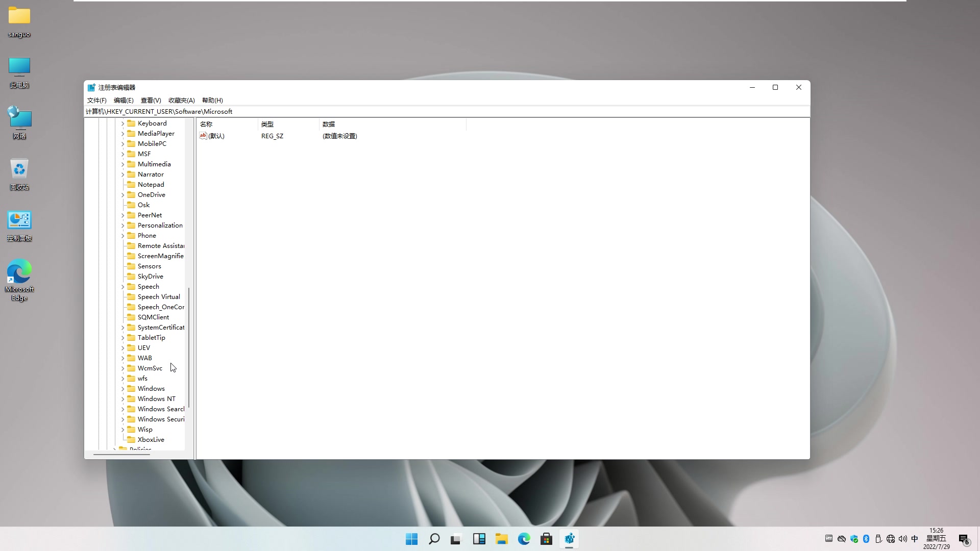This screenshot has height=551, width=980.
Task: Expand the Personalization registry key
Action: pos(123,225)
